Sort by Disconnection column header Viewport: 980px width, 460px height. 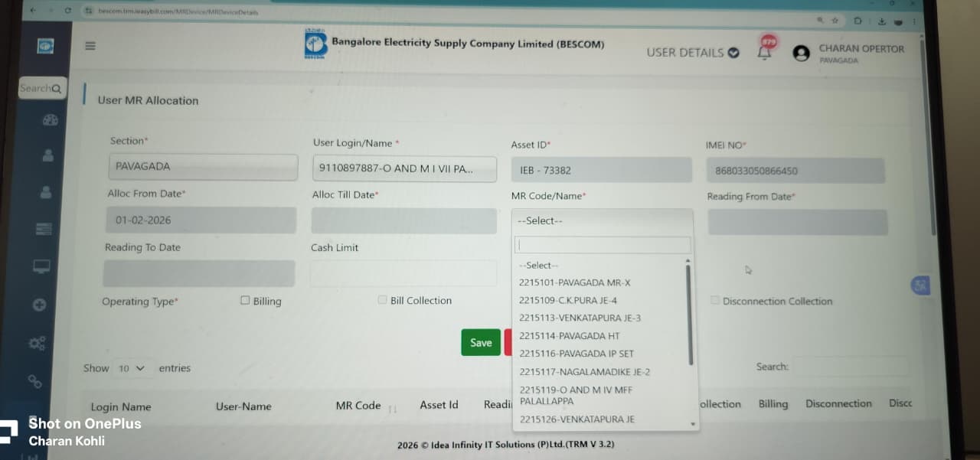(838, 403)
